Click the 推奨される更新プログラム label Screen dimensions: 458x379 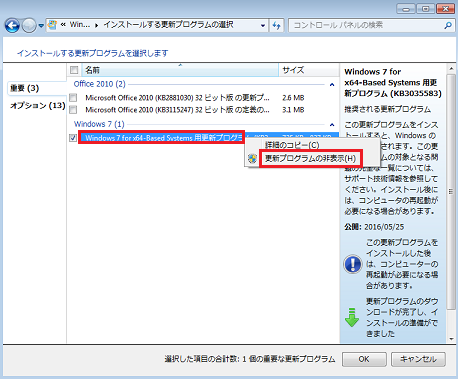(x=387, y=109)
